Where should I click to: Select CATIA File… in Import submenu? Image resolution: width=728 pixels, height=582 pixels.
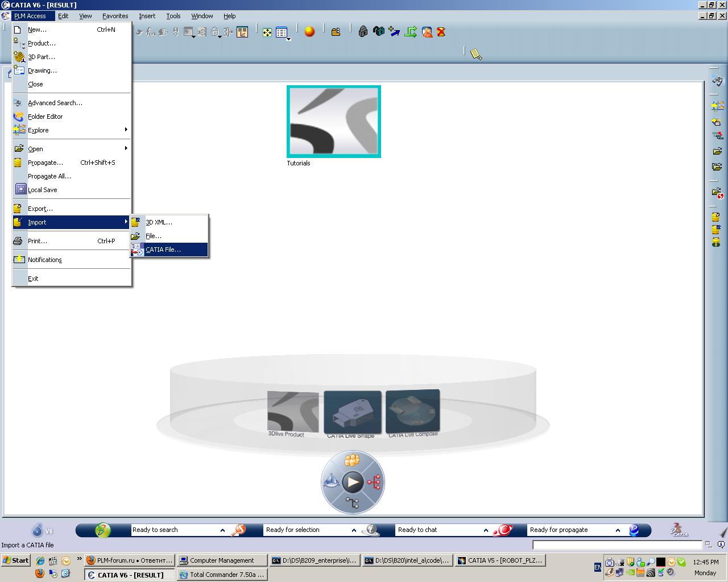(169, 250)
